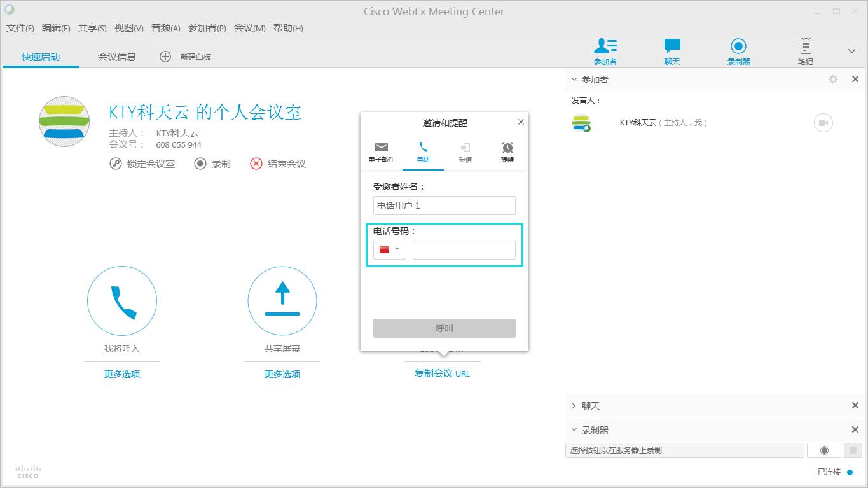This screenshot has height=488, width=868.
Task: Click the recorder status text field
Action: tap(685, 450)
